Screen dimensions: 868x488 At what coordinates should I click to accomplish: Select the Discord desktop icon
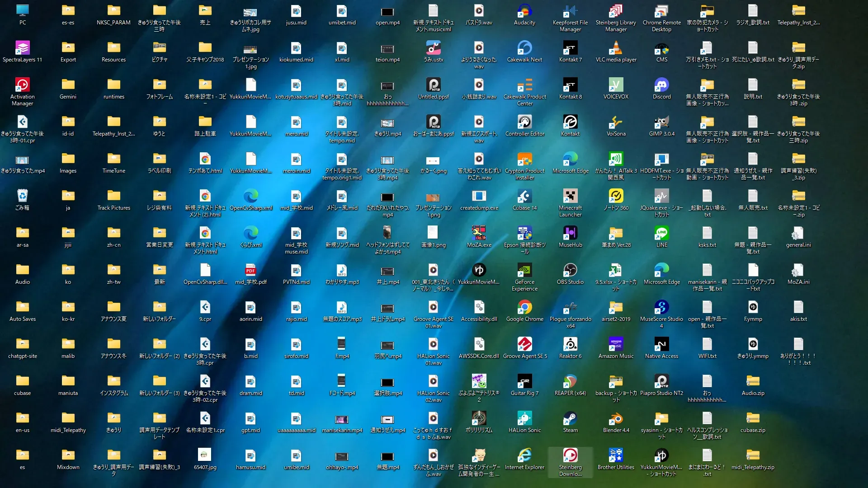[661, 85]
